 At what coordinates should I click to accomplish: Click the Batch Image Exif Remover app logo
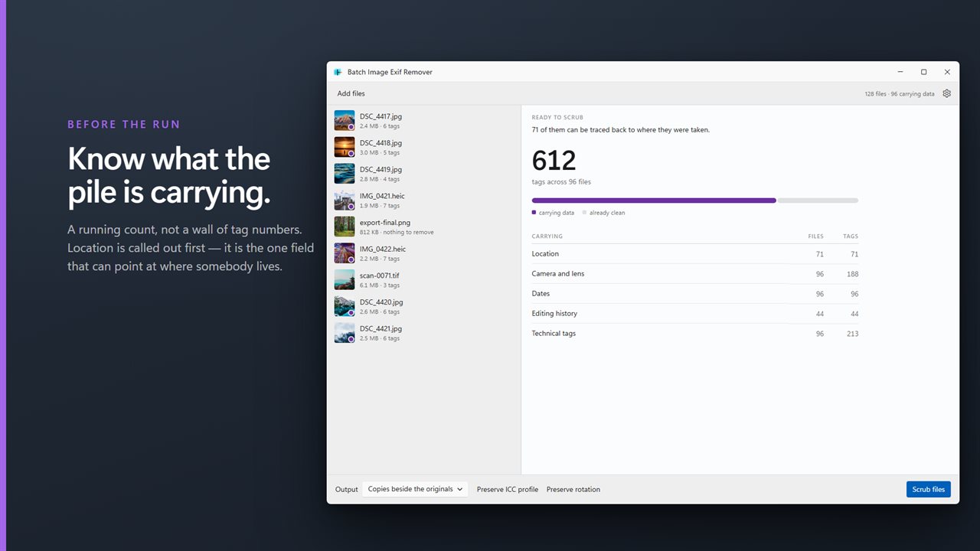pyautogui.click(x=337, y=72)
